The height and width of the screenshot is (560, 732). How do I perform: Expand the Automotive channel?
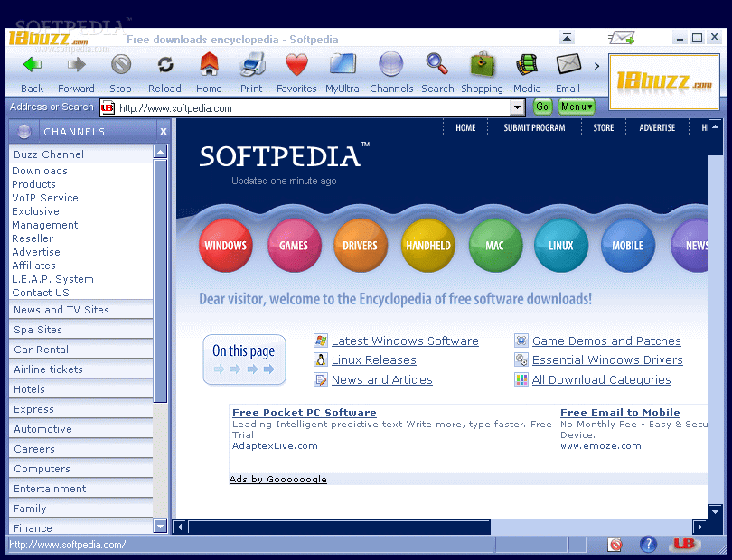[80, 429]
